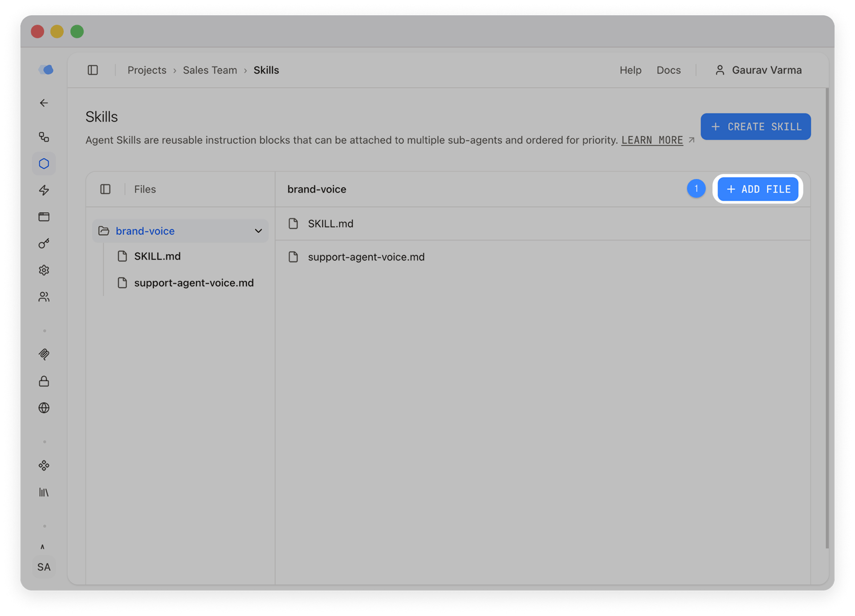Select the Skills hexagon icon in sidebar
Screen dimensions: 855x616
coord(44,163)
